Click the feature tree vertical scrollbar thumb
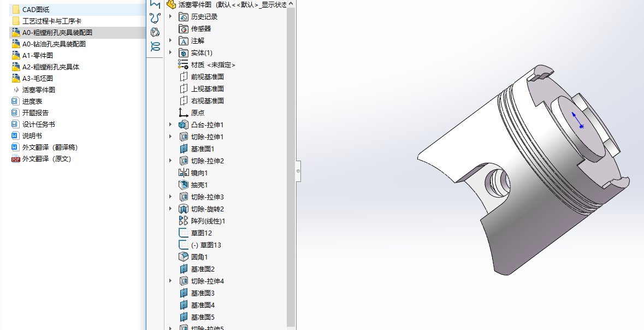644x330 pixels. pyautogui.click(x=291, y=167)
